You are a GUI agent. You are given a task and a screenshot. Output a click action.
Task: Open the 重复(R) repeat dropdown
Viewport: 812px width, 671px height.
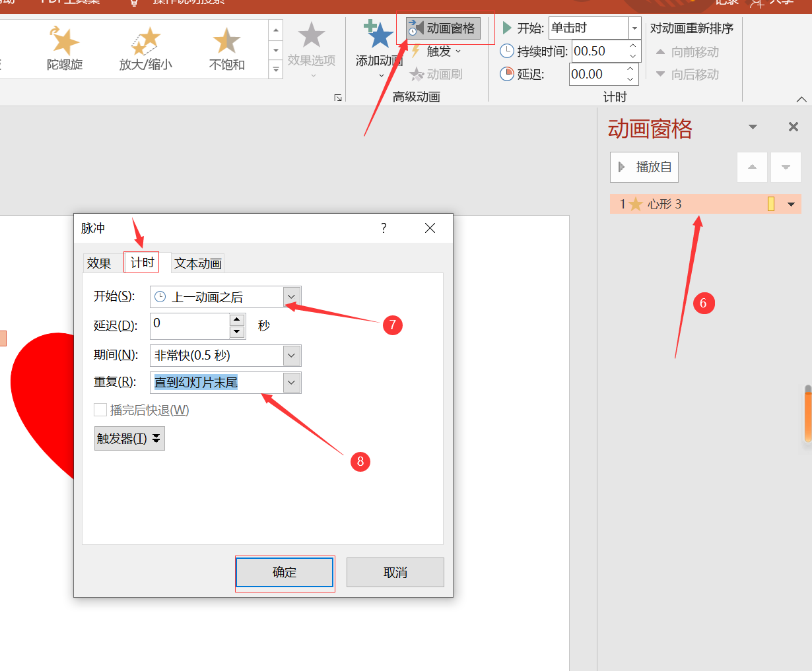click(x=291, y=383)
